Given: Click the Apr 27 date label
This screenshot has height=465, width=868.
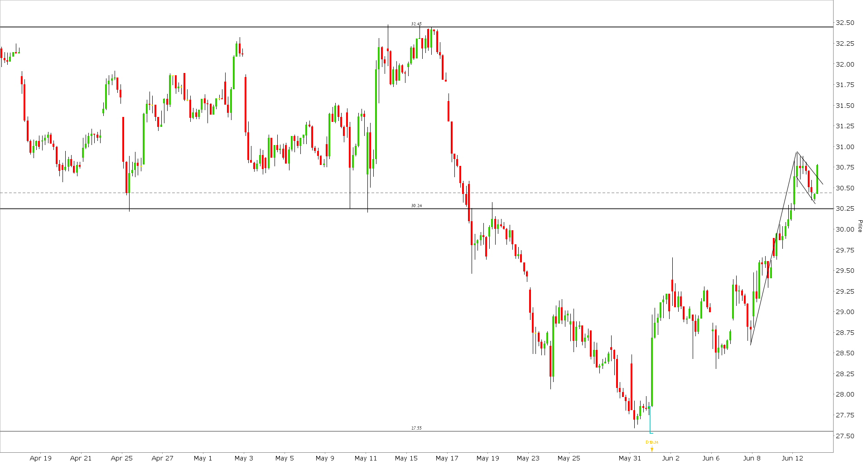Looking at the screenshot, I should (x=163, y=458).
